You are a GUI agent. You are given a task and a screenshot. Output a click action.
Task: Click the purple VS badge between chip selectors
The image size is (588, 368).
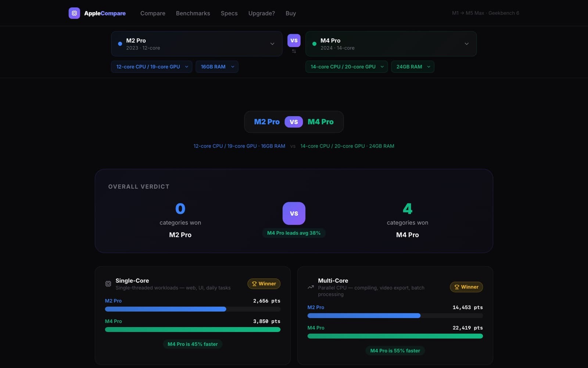pos(294,40)
